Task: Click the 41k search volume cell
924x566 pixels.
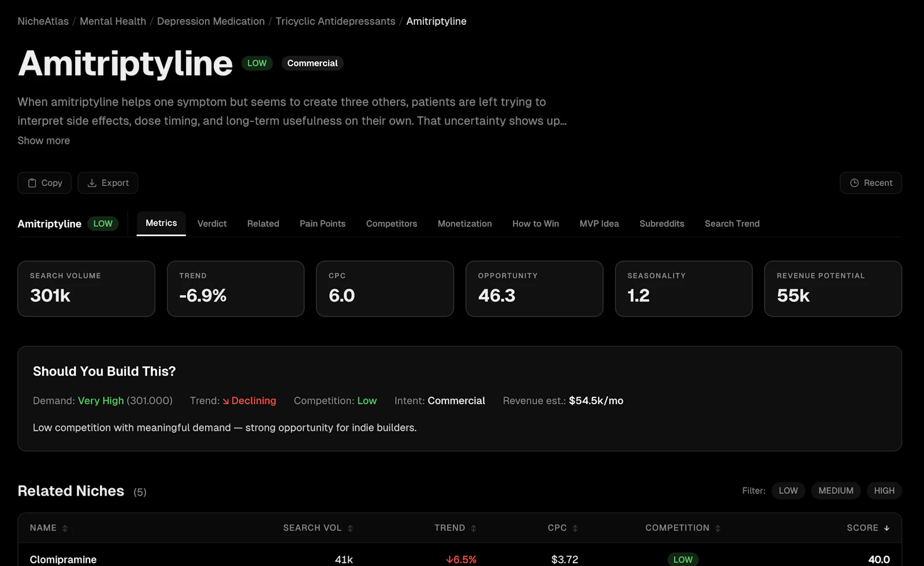Action: [x=344, y=560]
